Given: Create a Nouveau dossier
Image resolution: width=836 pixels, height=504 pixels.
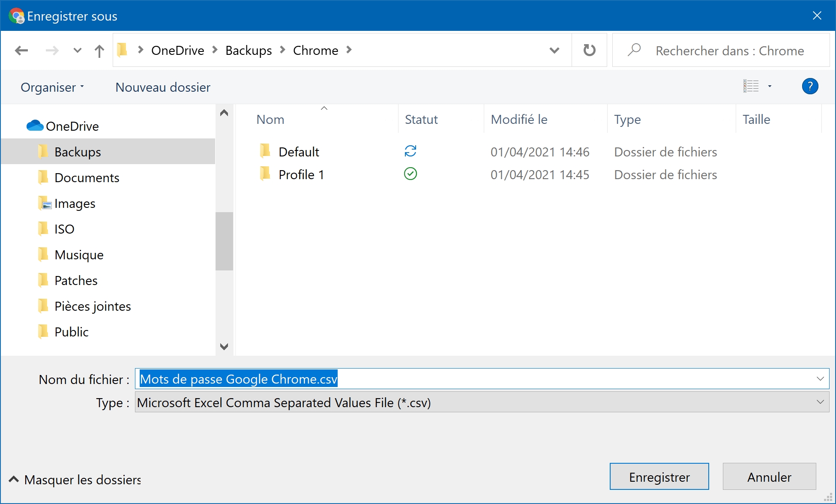Looking at the screenshot, I should point(163,87).
